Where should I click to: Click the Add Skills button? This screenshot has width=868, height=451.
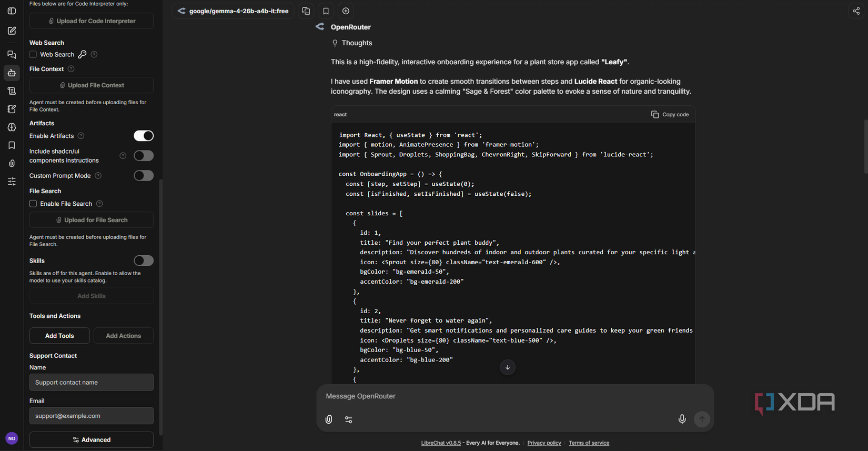(x=92, y=296)
